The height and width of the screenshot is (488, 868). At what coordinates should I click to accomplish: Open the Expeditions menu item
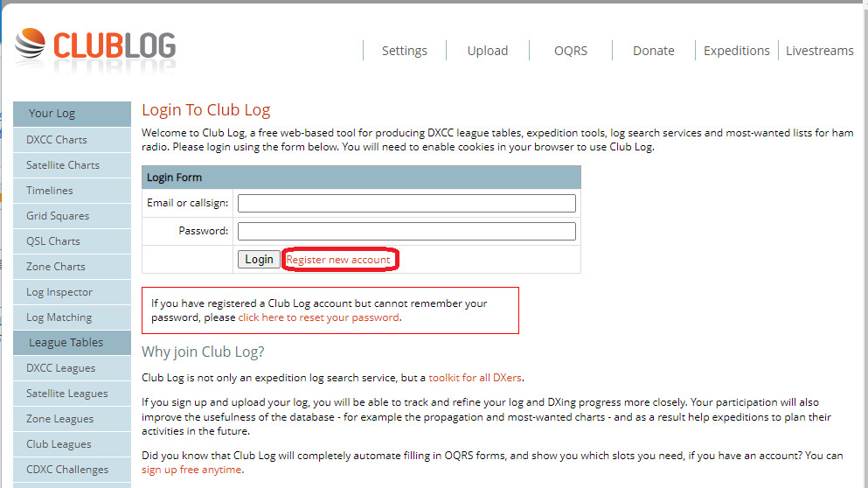[736, 51]
